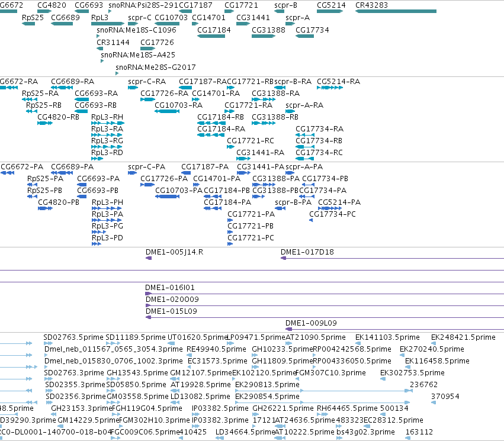Click transcript CG10703-RA label
504x441 pixels.
[178, 105]
